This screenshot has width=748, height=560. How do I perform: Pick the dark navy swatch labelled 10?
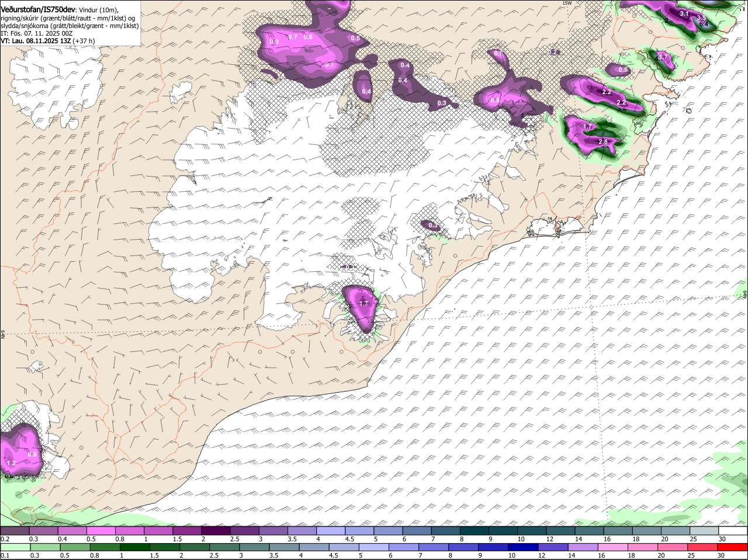[x=523, y=548]
